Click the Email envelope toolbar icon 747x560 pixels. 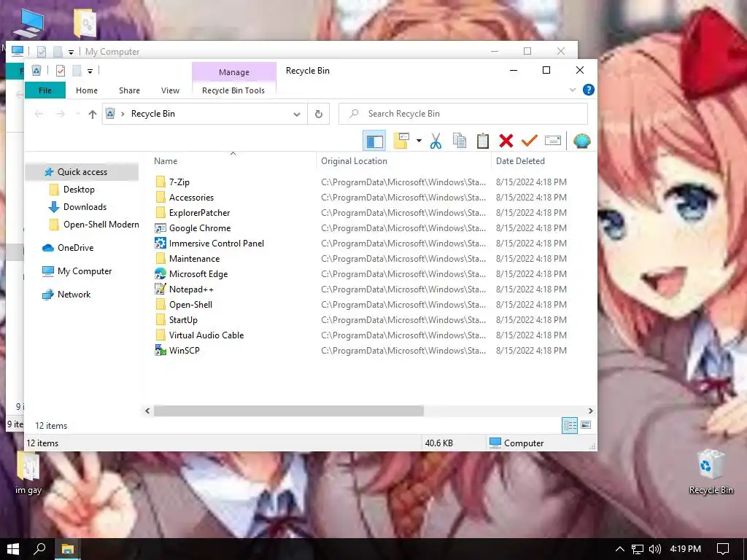pyautogui.click(x=553, y=141)
